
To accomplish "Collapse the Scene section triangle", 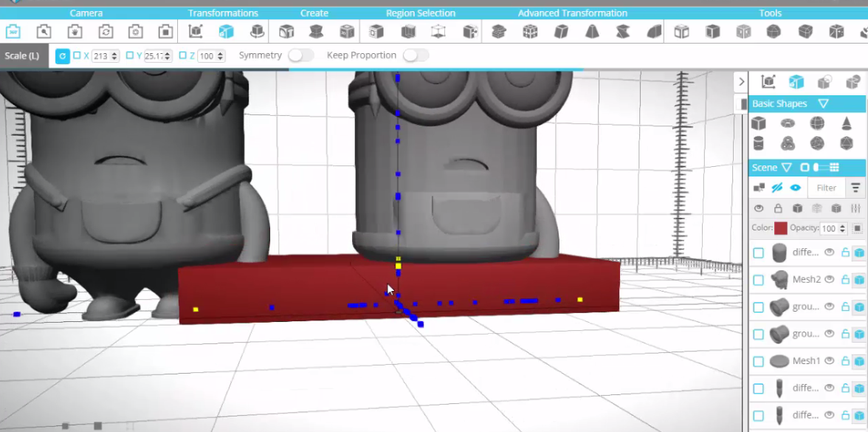I will click(x=787, y=167).
